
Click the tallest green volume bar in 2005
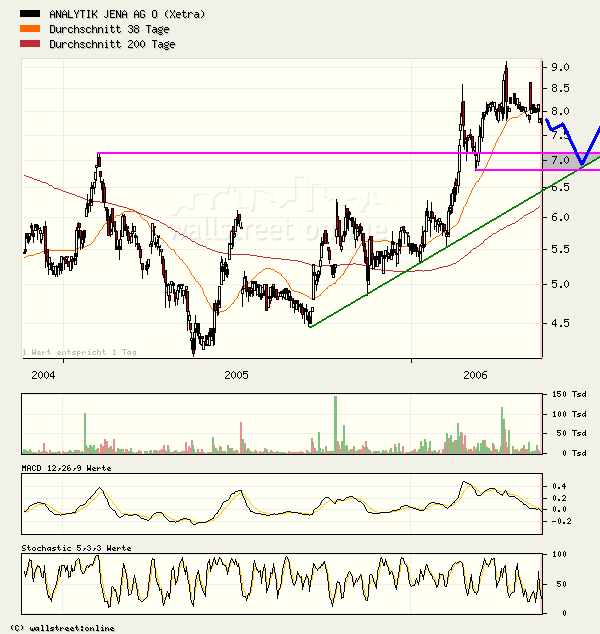(335, 425)
